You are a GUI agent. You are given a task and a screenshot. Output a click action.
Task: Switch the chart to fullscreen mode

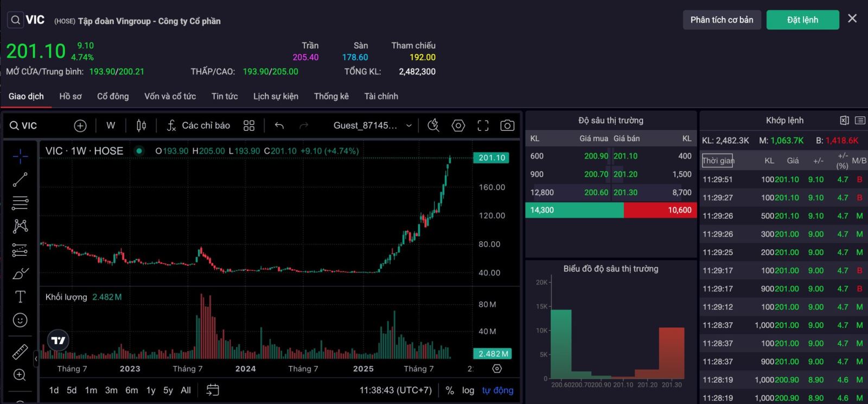tap(483, 125)
